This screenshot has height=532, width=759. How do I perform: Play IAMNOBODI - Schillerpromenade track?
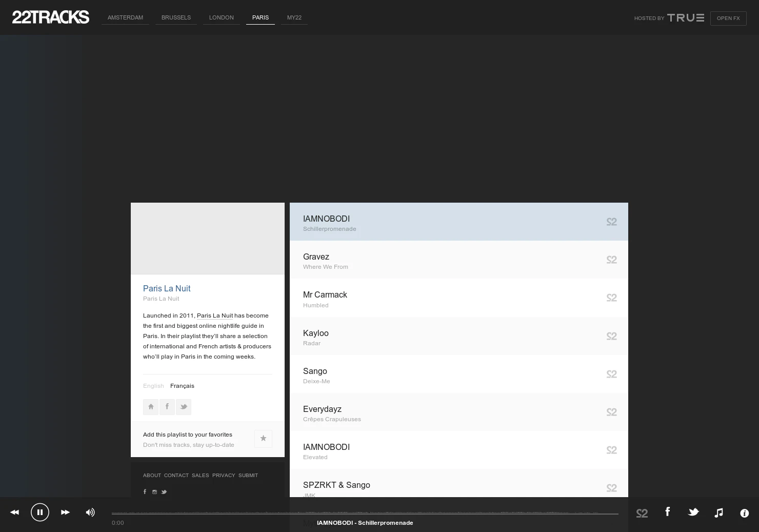tap(459, 222)
